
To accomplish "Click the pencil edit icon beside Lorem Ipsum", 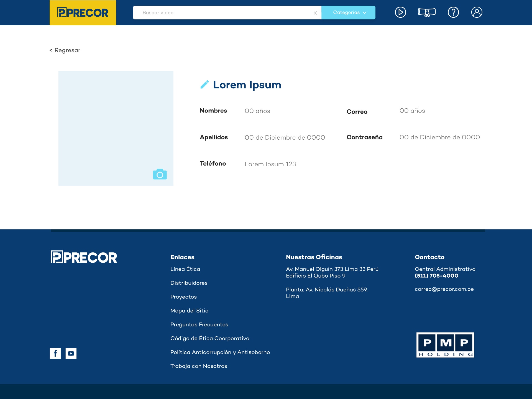I will (x=204, y=85).
